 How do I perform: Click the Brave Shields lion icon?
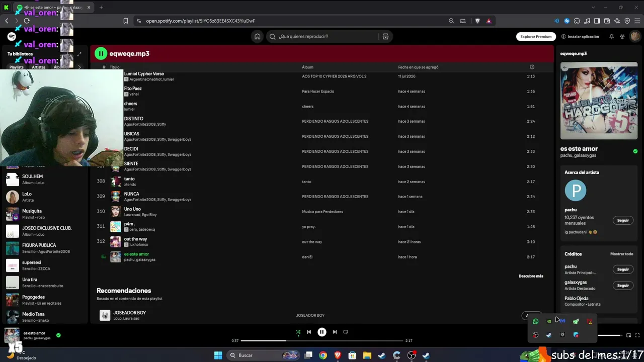click(477, 21)
